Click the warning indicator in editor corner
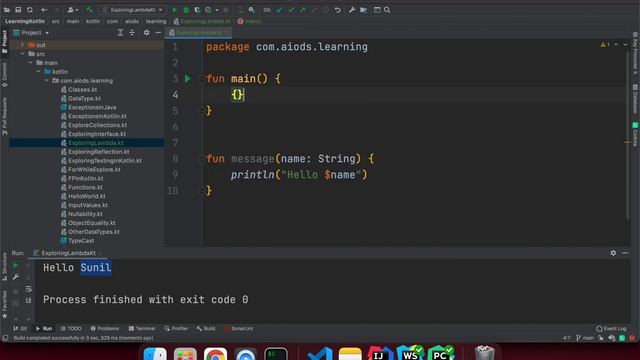Screen dimensions: 640x360 [x=605, y=44]
